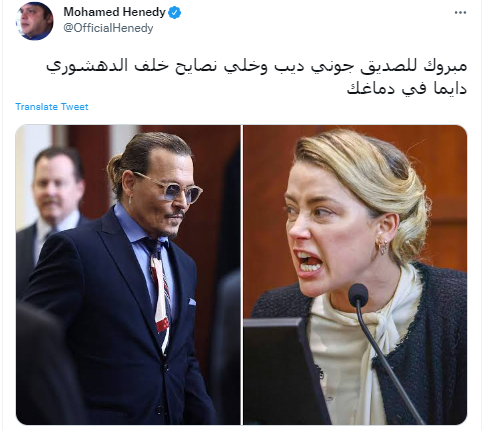Click the Mohamed Henedy display name

click(x=114, y=12)
